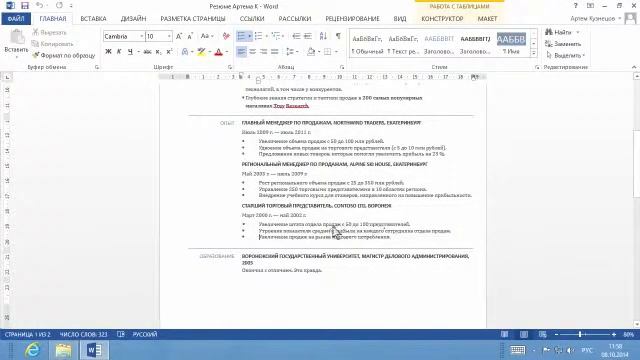Zoom out with the minus button
This screenshot has width=640, height=360.
point(556,334)
